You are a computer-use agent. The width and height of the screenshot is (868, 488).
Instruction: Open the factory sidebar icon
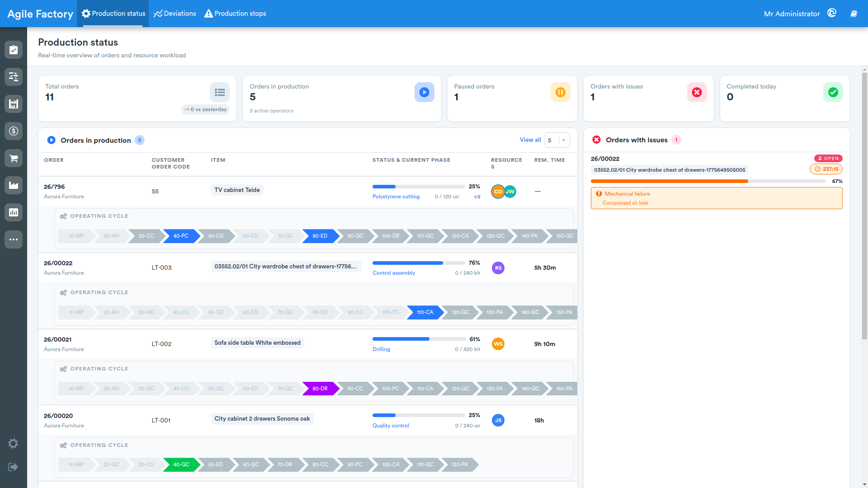tap(14, 185)
